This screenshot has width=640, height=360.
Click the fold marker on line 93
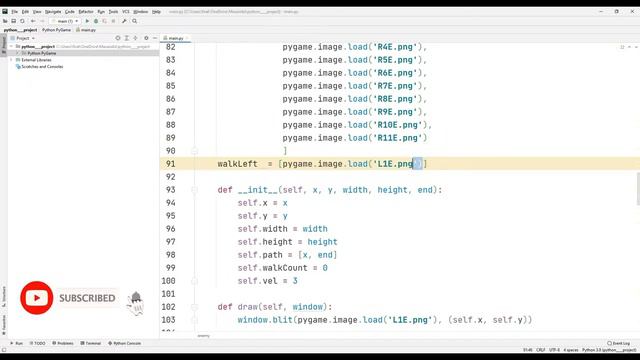[195, 190]
